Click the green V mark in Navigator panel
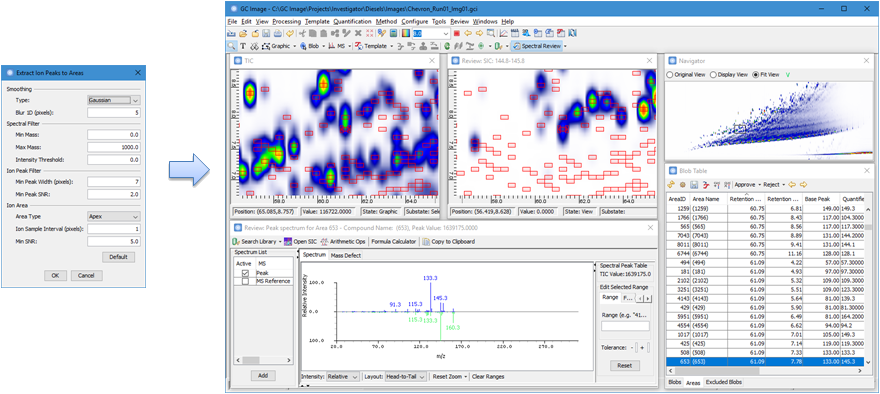This screenshot has width=880, height=394. [x=788, y=75]
